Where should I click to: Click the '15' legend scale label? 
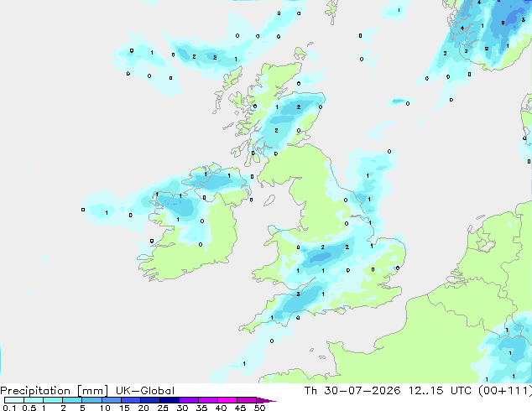pyautogui.click(x=124, y=408)
